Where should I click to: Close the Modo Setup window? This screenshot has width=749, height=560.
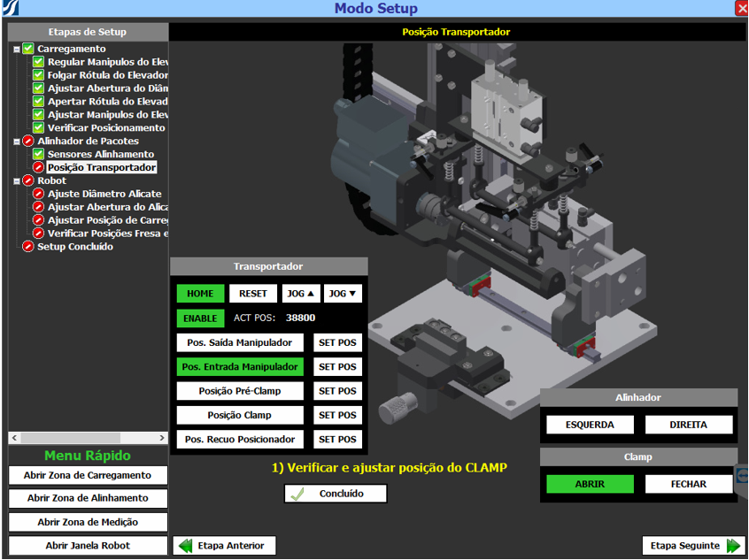(741, 8)
